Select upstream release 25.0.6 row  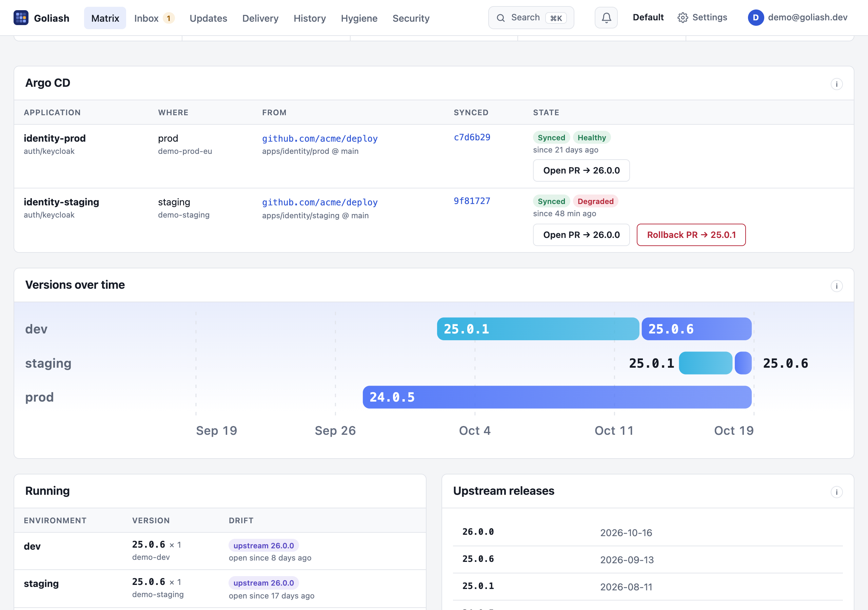tap(648, 560)
